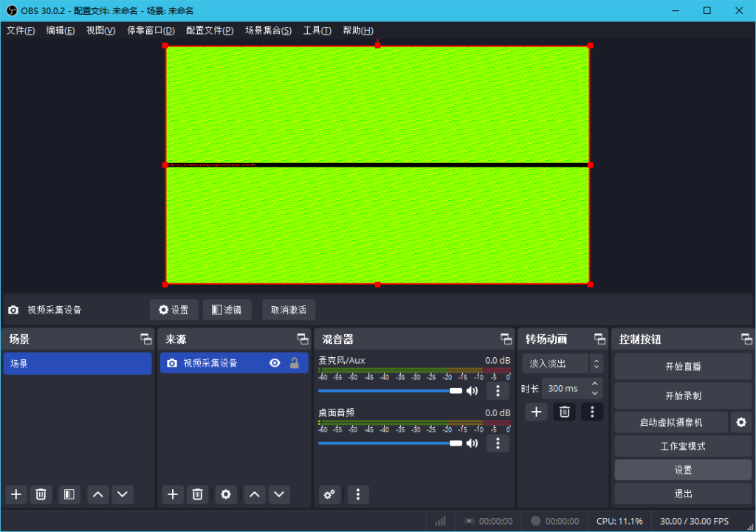Toggle lock on 视频采集设备 source
Viewport: 756px width, 532px height.
(x=295, y=363)
